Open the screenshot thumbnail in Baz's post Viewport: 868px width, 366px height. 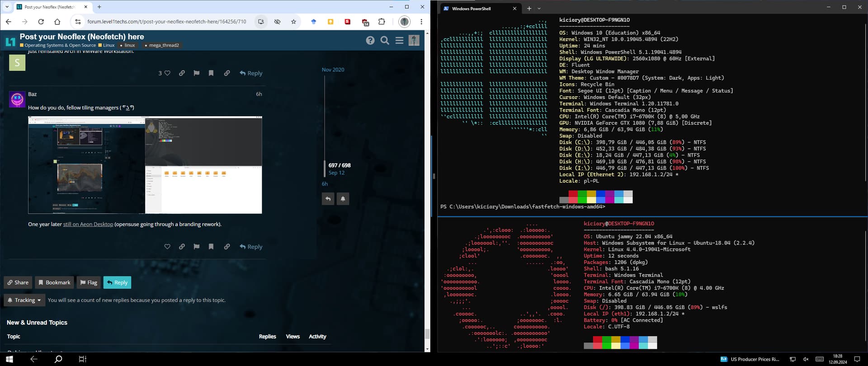[x=145, y=165]
